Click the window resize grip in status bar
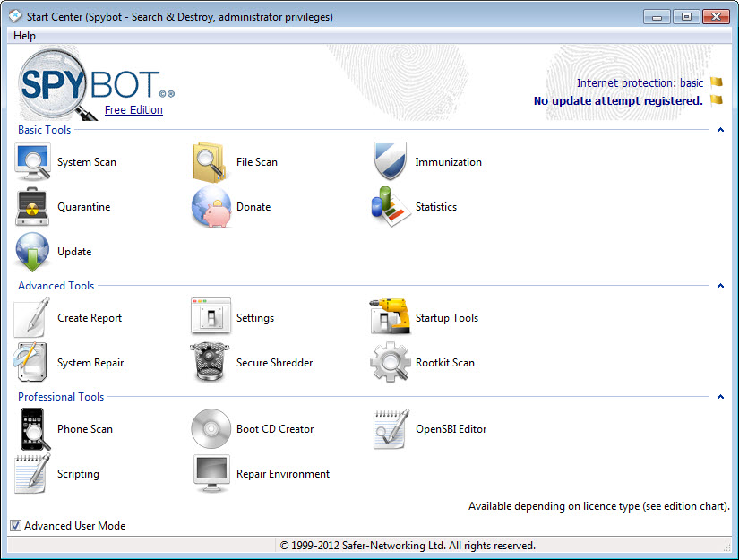Viewport: 739px width, 560px height. pyautogui.click(x=726, y=547)
